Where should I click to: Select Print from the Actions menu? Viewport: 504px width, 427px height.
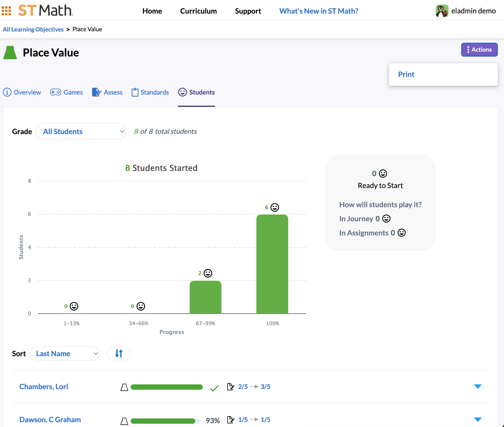[406, 74]
